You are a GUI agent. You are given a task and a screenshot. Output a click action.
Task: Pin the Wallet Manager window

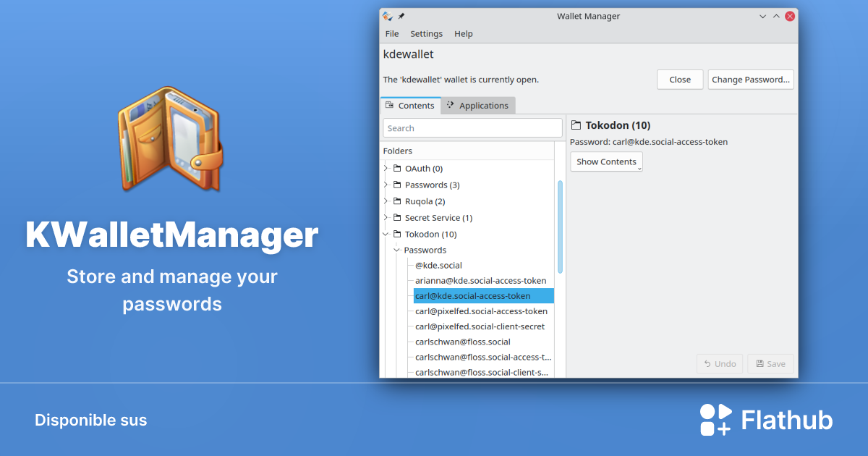(400, 16)
